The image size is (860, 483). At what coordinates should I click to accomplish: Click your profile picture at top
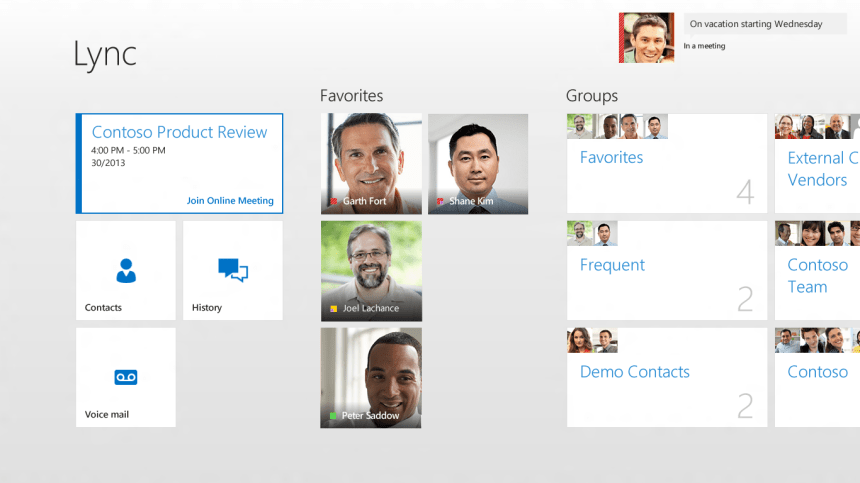coord(646,38)
